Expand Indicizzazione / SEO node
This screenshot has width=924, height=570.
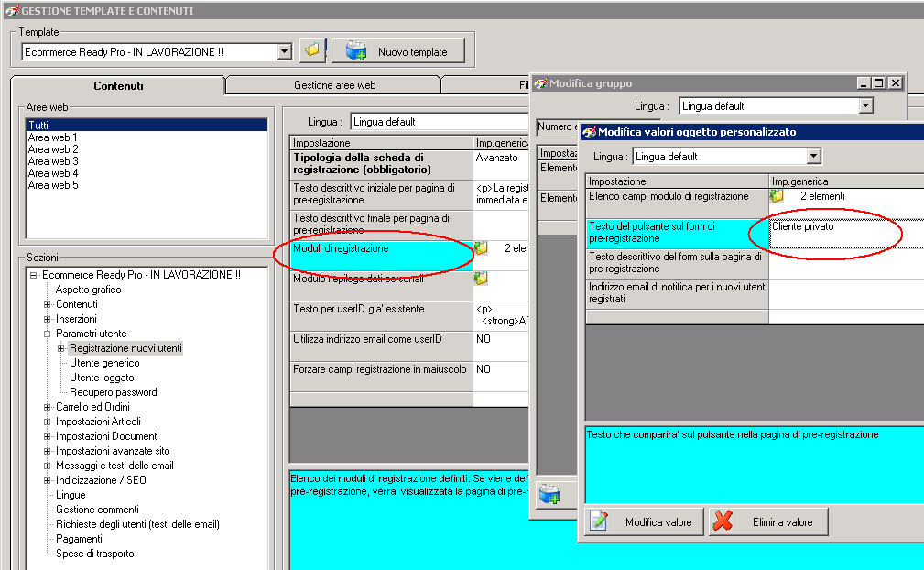click(47, 480)
